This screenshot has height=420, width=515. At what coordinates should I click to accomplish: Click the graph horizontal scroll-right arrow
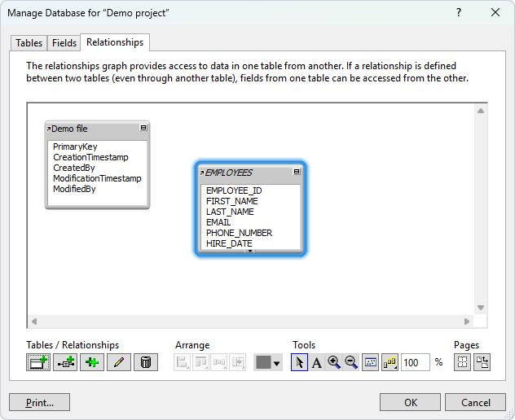click(x=467, y=322)
